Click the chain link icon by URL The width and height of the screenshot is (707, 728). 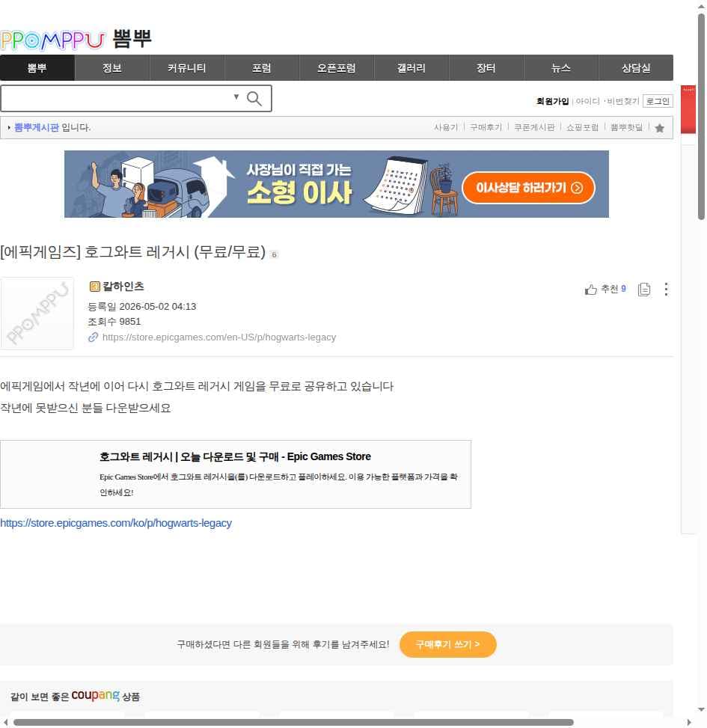click(94, 337)
